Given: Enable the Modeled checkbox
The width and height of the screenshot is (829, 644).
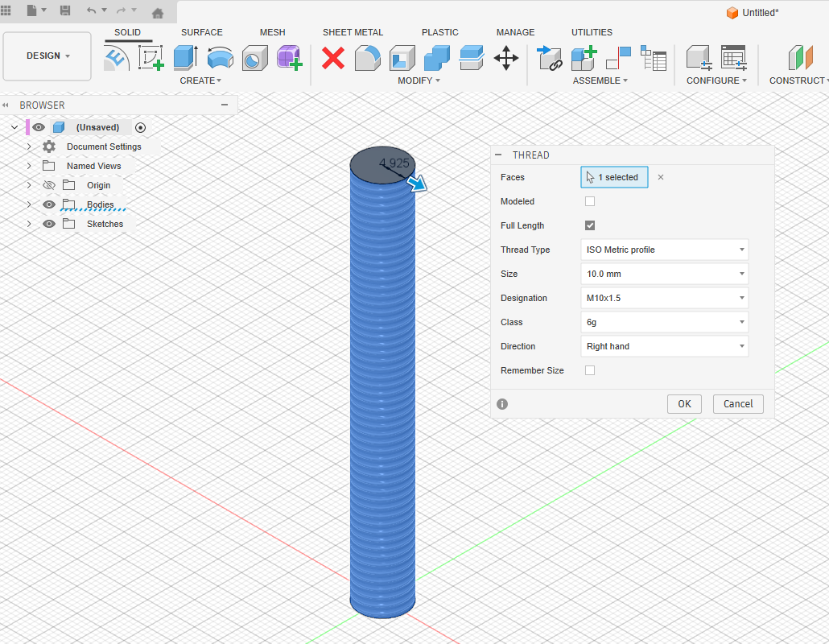Looking at the screenshot, I should click(590, 201).
